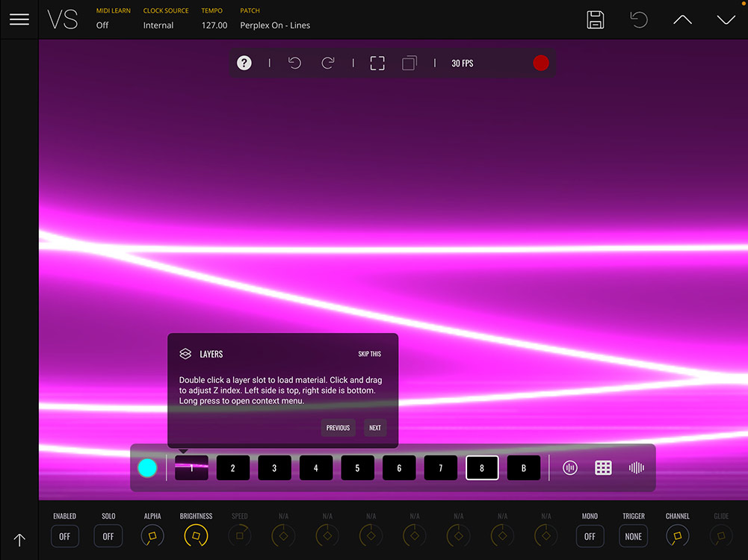The image size is (748, 560).
Task: Open the grid view icon in layer bar
Action: (x=603, y=468)
